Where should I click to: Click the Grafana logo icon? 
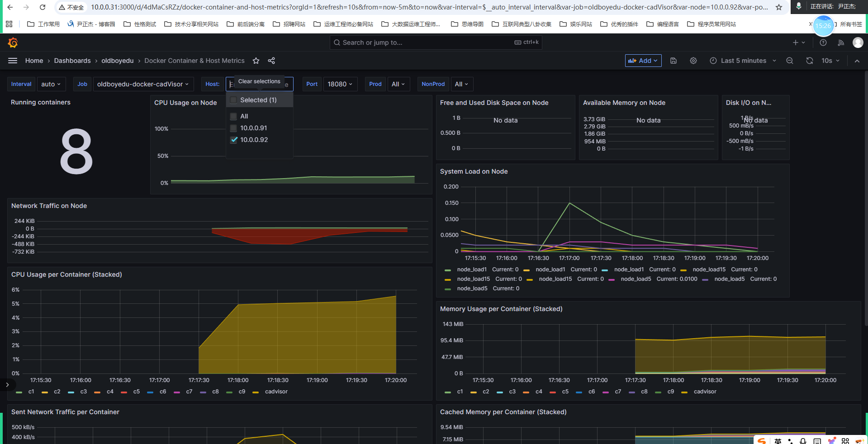pyautogui.click(x=13, y=43)
